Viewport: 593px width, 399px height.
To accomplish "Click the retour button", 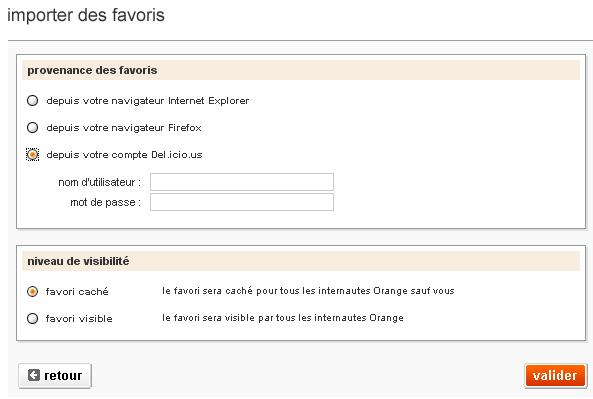I will (55, 376).
